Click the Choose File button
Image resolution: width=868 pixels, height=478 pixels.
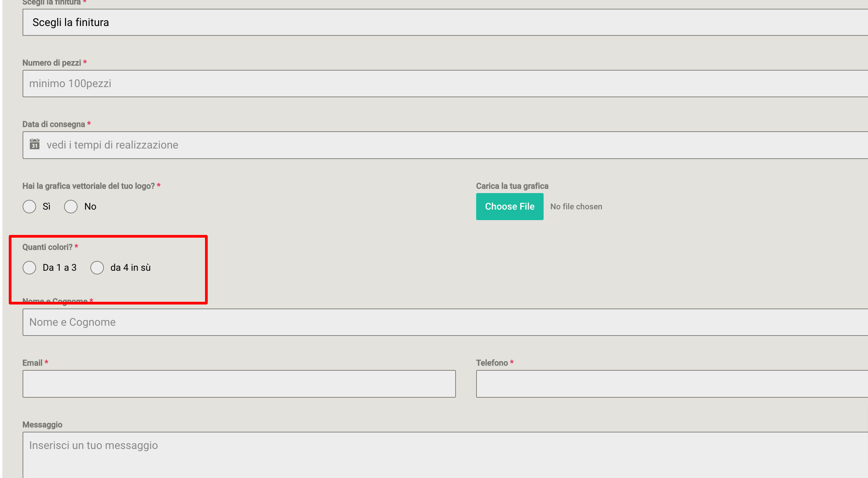tap(510, 206)
